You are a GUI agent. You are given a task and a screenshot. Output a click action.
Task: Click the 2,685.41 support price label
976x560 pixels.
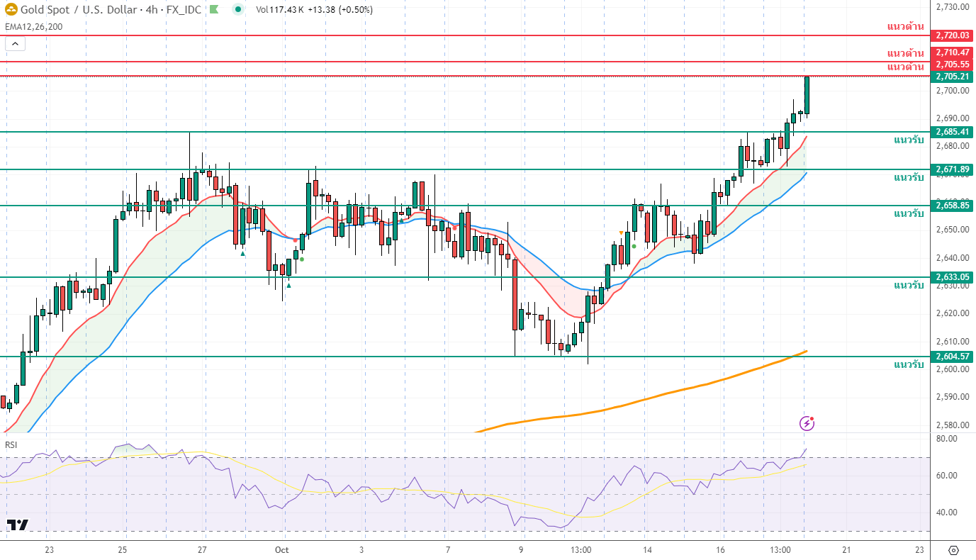(x=952, y=132)
